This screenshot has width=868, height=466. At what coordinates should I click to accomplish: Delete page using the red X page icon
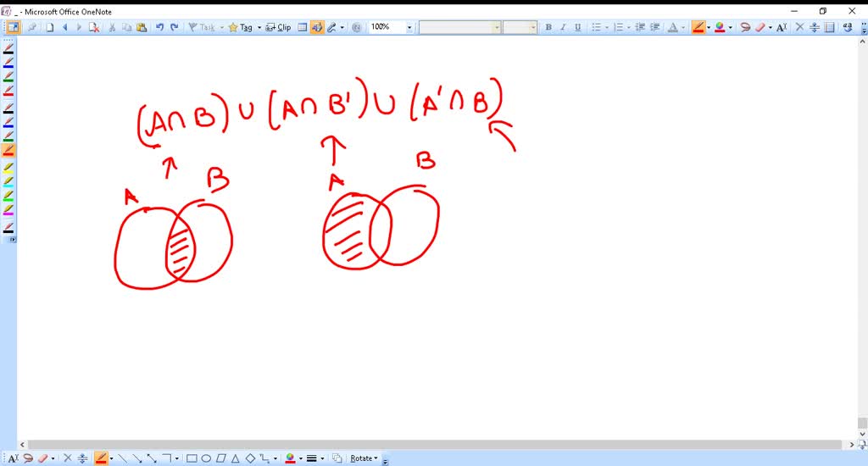point(94,27)
